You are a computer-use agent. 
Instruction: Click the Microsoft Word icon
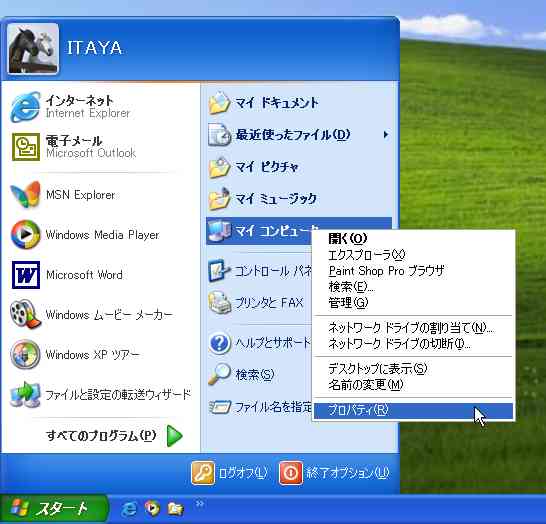pos(25,275)
